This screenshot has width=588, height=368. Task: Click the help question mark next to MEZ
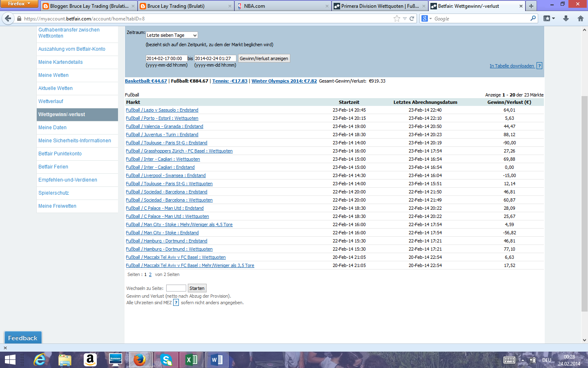(176, 303)
